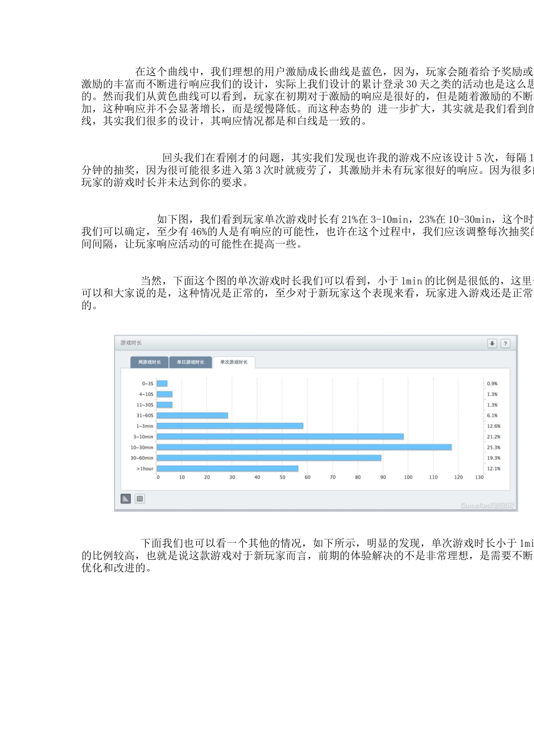This screenshot has height=756, width=534.
Task: Click the 10~30min bar
Action: (304, 447)
